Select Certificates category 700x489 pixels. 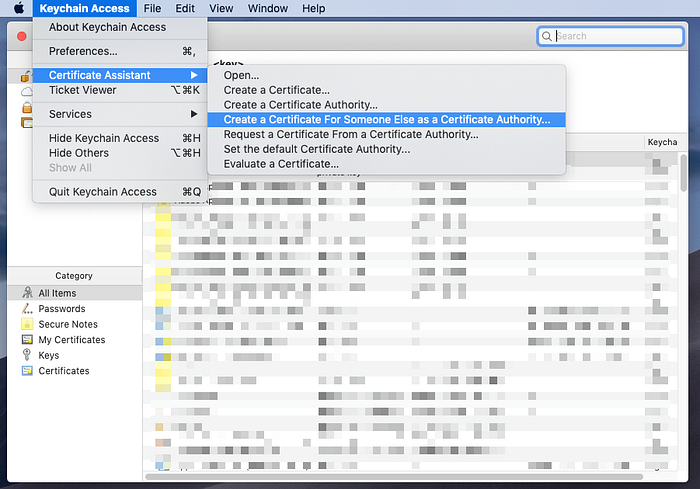pos(75,371)
